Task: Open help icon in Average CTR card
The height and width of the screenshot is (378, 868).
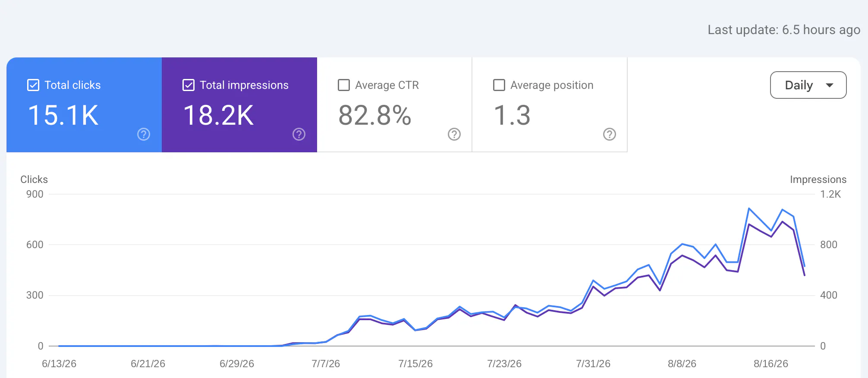Action: coord(454,134)
